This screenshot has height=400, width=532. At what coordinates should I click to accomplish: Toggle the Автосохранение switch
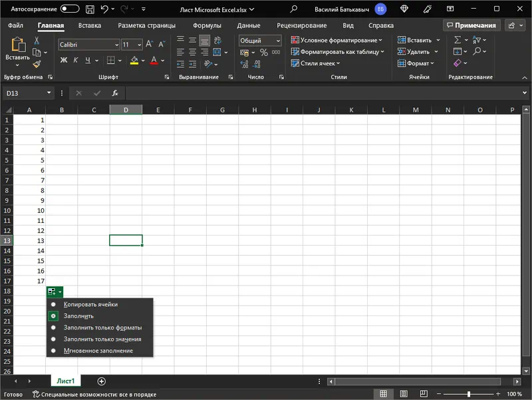[70, 9]
